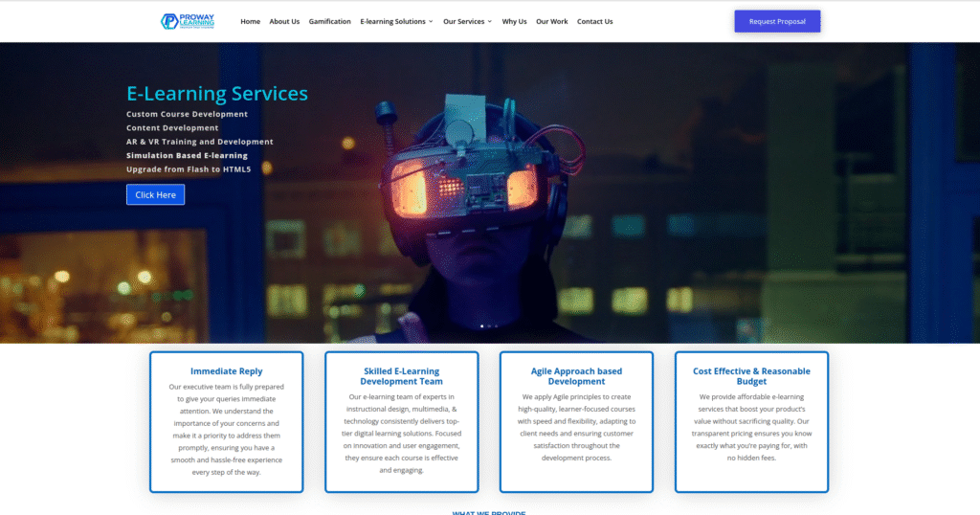Navigate to Contact Us
Image resolution: width=980 pixels, height=515 pixels.
click(x=594, y=21)
